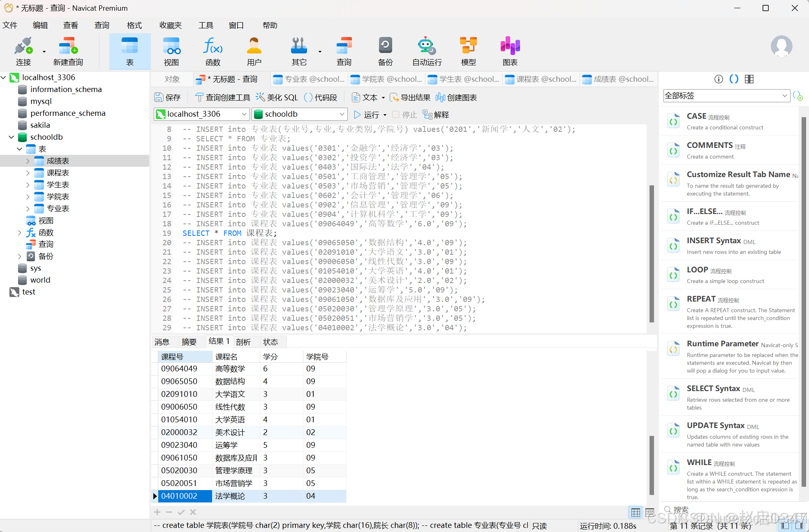
Task: Switch to the 剖析 result tab
Action: point(243,342)
